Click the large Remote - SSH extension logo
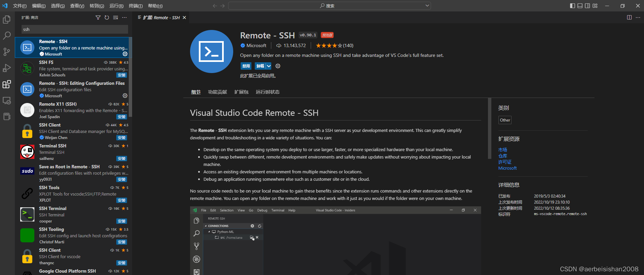This screenshot has height=275, width=644. tap(212, 51)
